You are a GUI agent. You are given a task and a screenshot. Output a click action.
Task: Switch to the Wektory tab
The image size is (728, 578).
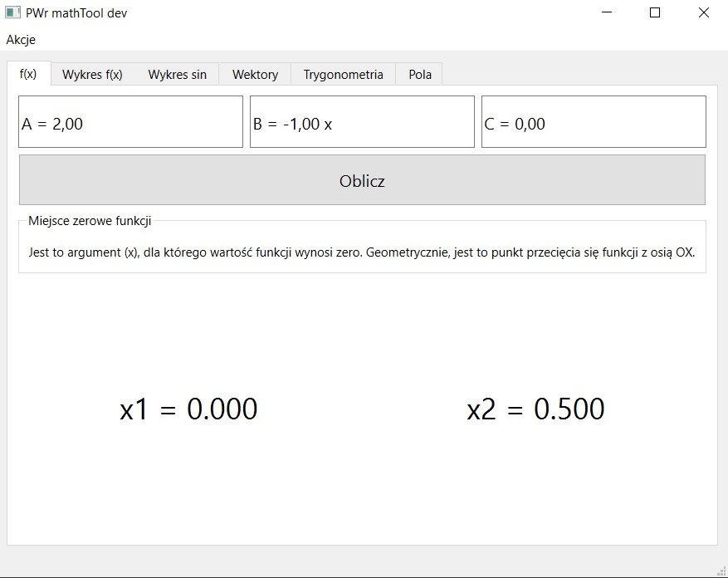(254, 74)
